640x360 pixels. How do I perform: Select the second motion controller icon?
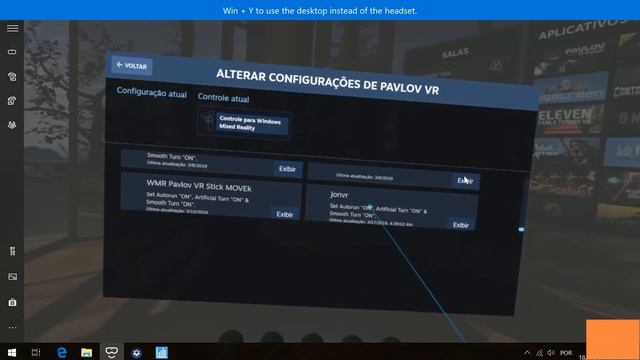pyautogui.click(x=12, y=100)
